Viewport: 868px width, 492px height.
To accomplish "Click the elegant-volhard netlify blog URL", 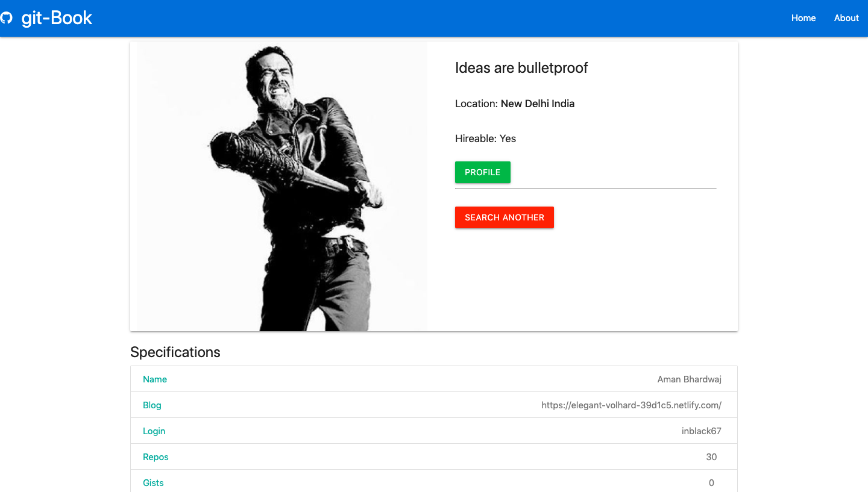I will [x=632, y=405].
